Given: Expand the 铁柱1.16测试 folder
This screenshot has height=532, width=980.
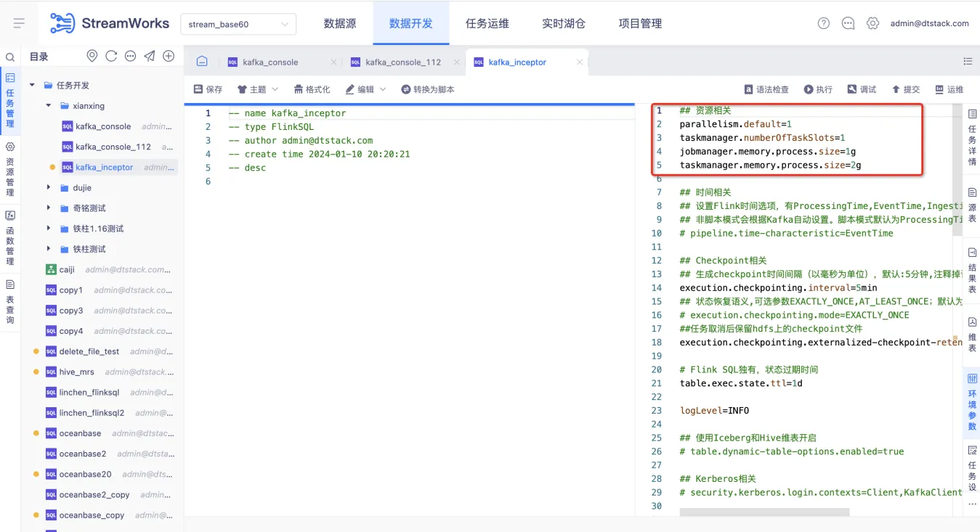Looking at the screenshot, I should pos(49,228).
